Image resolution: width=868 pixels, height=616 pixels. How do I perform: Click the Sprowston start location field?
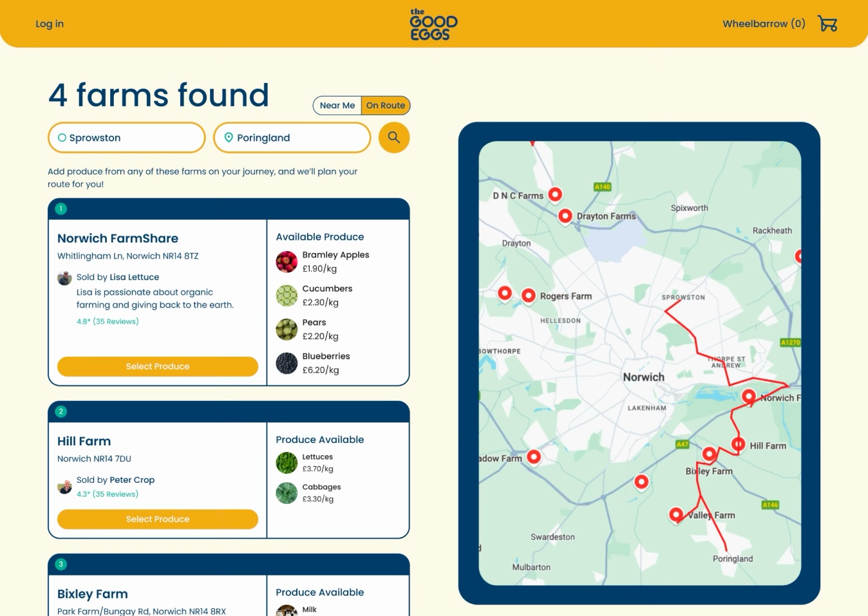[127, 138]
